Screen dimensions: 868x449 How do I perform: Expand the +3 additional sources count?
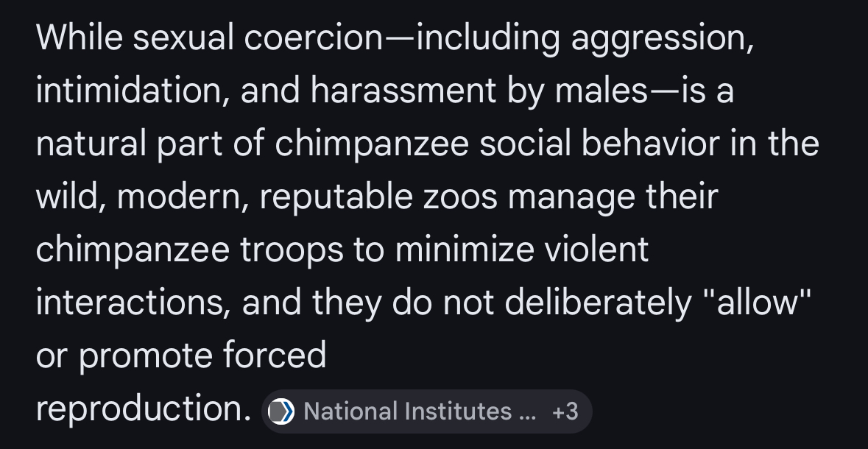[x=565, y=411]
